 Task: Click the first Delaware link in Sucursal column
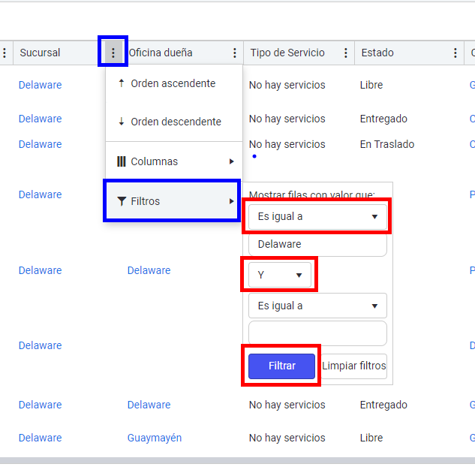point(41,85)
